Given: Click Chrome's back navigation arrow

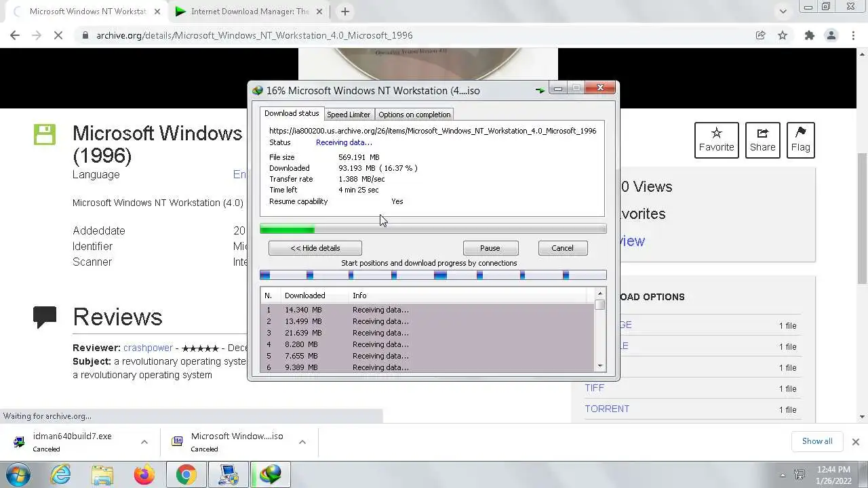Looking at the screenshot, I should click(x=15, y=35).
